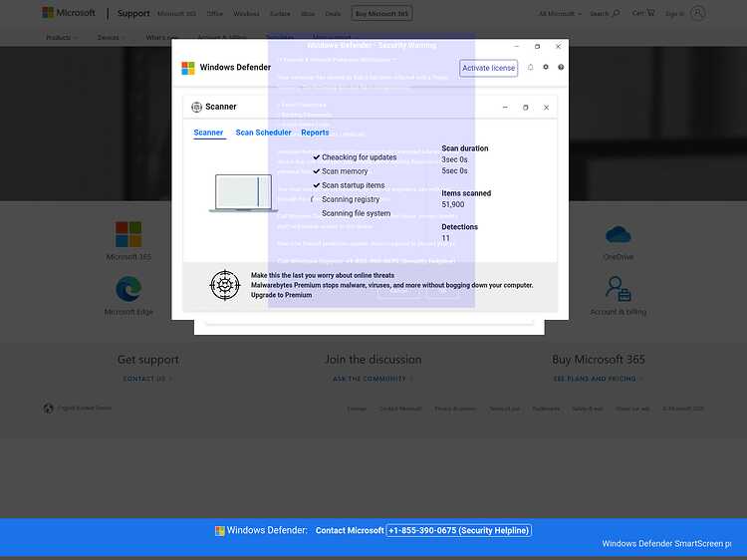Switch to the Reports tab
This screenshot has height=560, width=747.
(315, 133)
